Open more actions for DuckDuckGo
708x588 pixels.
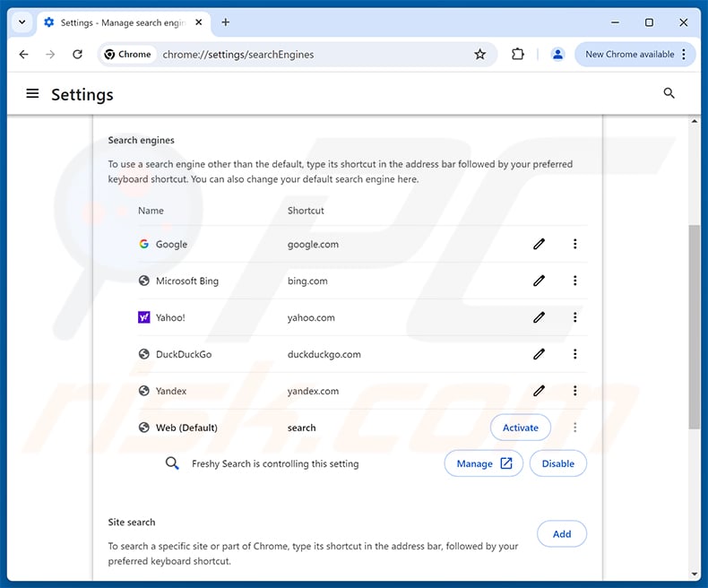coord(574,354)
